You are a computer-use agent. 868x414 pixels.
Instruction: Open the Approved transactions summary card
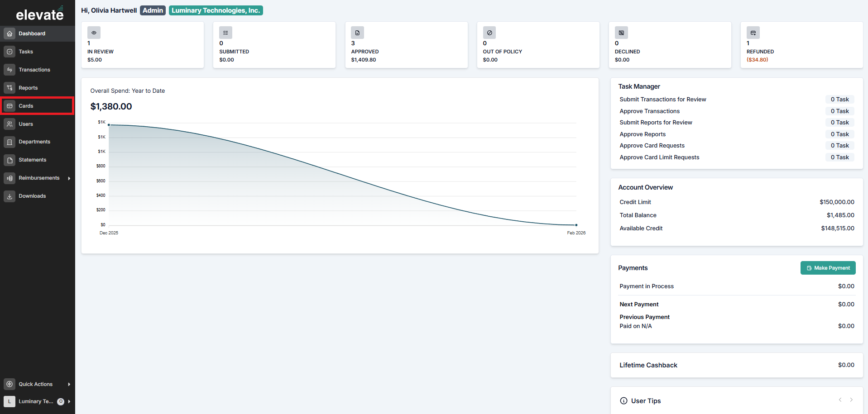pyautogui.click(x=406, y=45)
